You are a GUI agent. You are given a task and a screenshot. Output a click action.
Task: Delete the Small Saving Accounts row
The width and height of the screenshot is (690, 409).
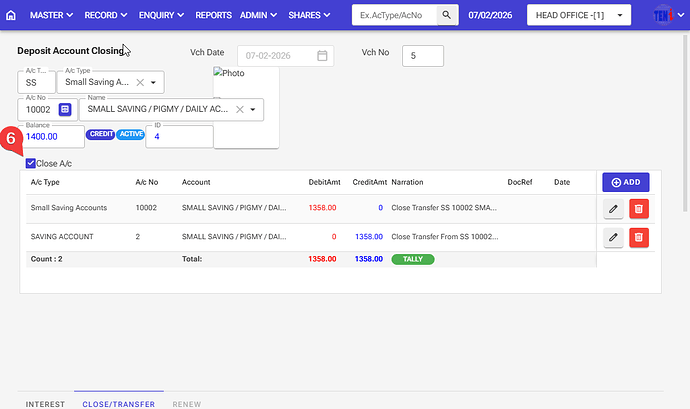(x=639, y=208)
